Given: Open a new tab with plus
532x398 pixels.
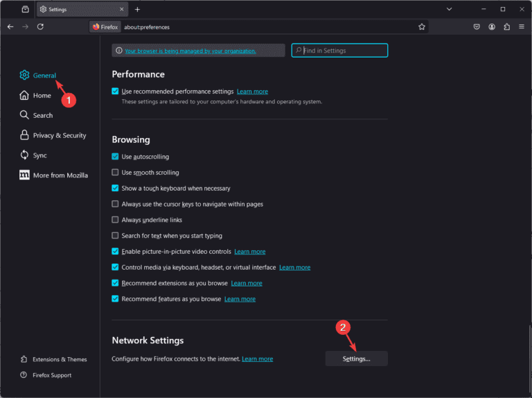Looking at the screenshot, I should [137, 10].
